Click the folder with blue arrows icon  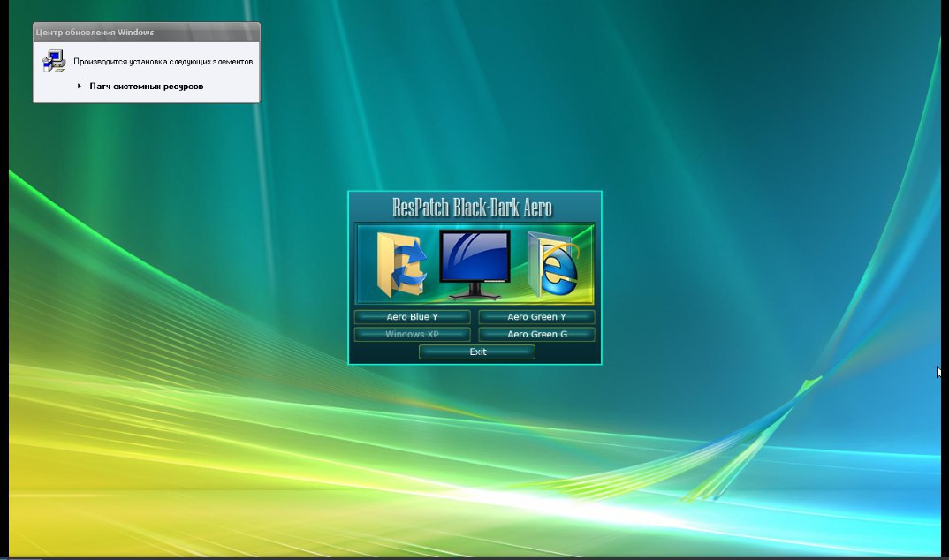(x=401, y=264)
